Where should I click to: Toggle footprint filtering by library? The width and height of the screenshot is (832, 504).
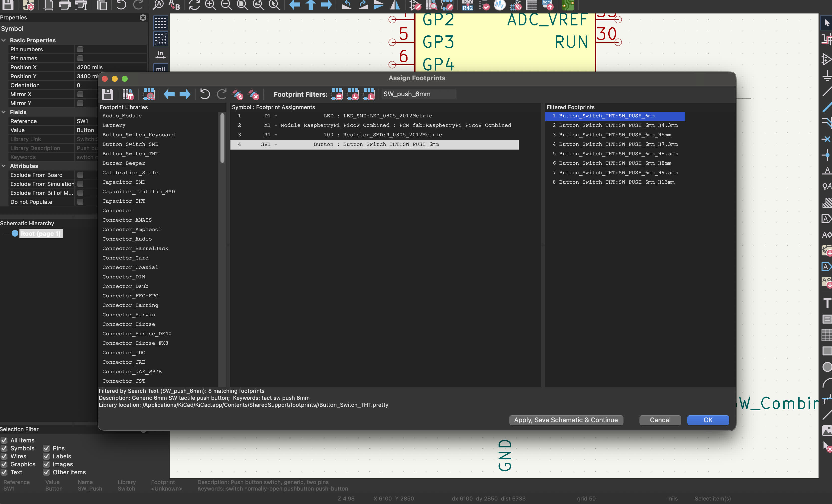(x=369, y=94)
